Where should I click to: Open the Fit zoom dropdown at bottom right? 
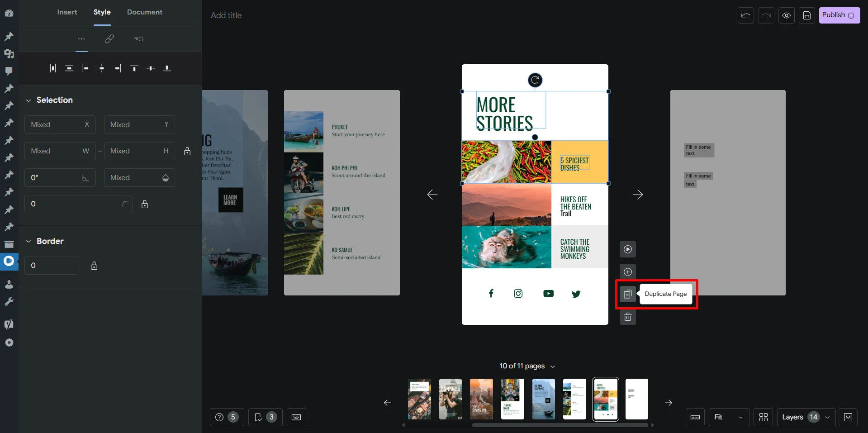[728, 417]
